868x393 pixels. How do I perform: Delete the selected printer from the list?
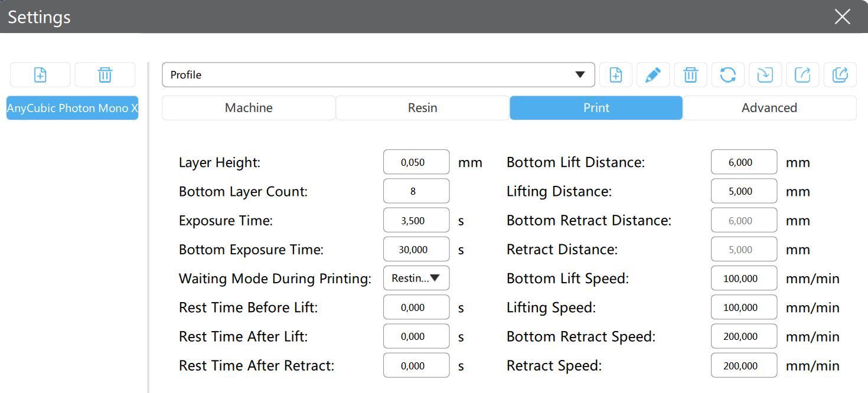pyautogui.click(x=105, y=75)
